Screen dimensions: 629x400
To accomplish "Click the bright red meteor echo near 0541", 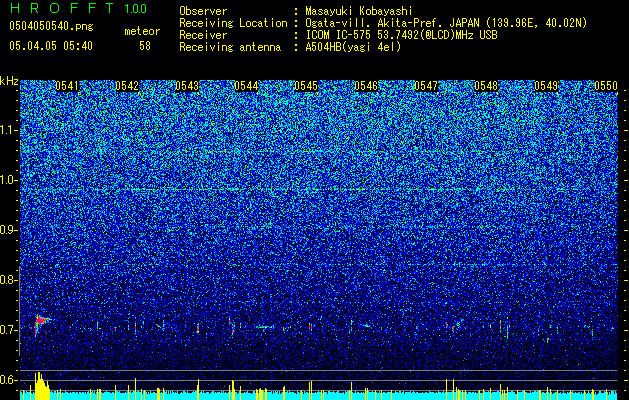I will click(41, 322).
